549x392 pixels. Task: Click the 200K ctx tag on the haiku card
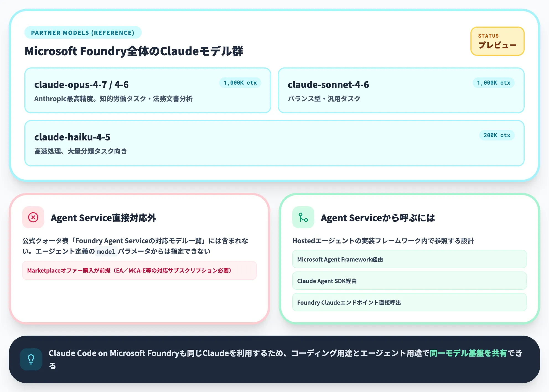coord(497,135)
